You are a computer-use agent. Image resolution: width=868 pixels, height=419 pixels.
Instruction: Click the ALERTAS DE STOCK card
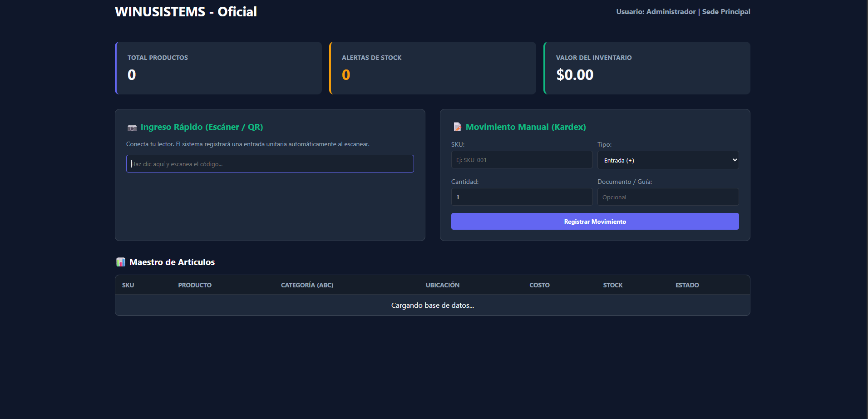point(433,68)
